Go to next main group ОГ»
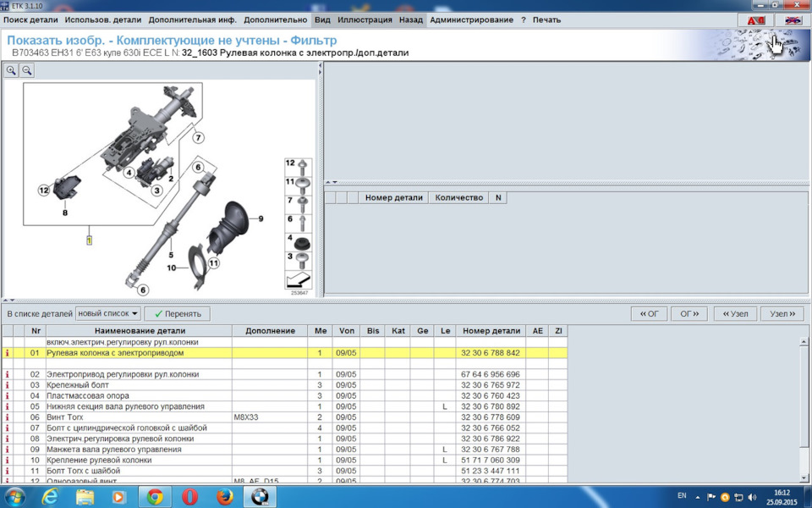This screenshot has width=812, height=508. coord(689,313)
